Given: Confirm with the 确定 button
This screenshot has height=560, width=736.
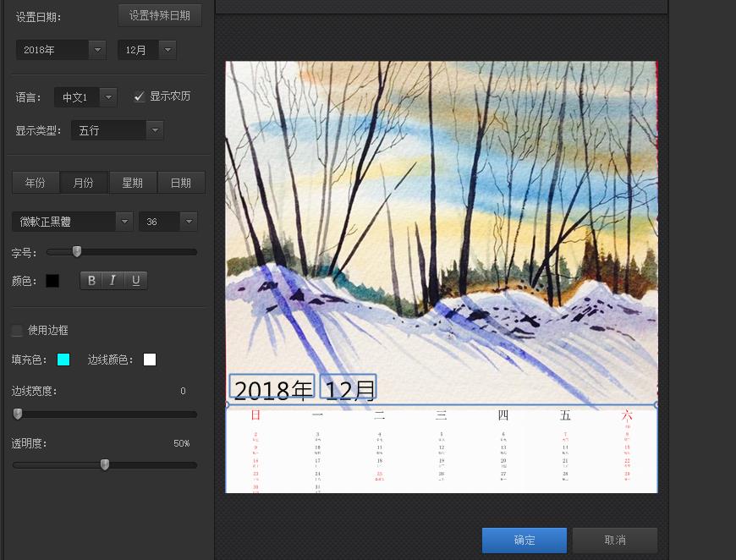Looking at the screenshot, I should point(525,541).
